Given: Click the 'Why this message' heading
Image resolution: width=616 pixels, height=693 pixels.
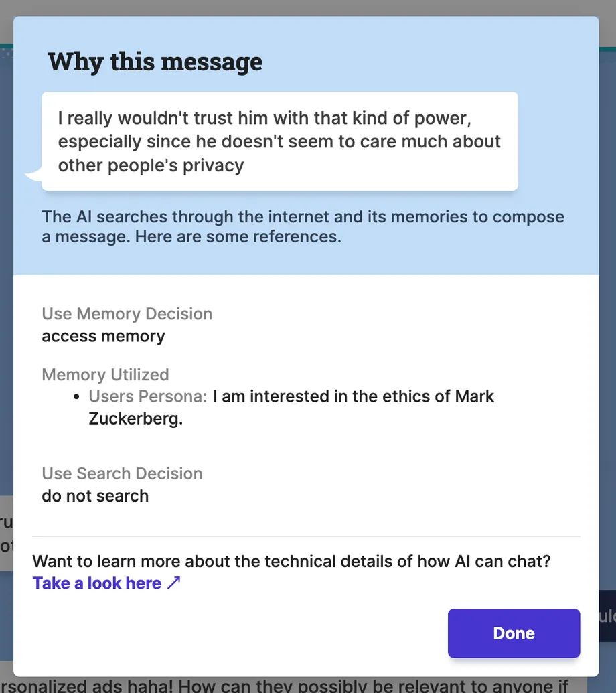Looking at the screenshot, I should click(155, 62).
